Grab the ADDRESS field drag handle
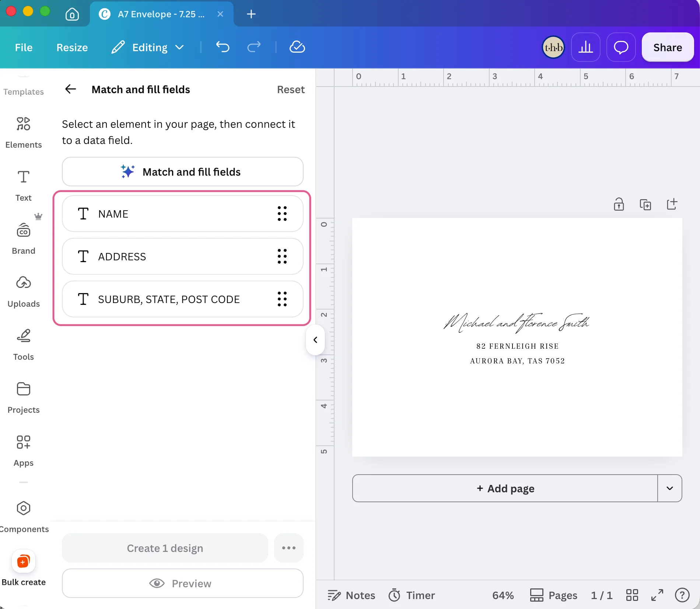The image size is (700, 609). [282, 256]
